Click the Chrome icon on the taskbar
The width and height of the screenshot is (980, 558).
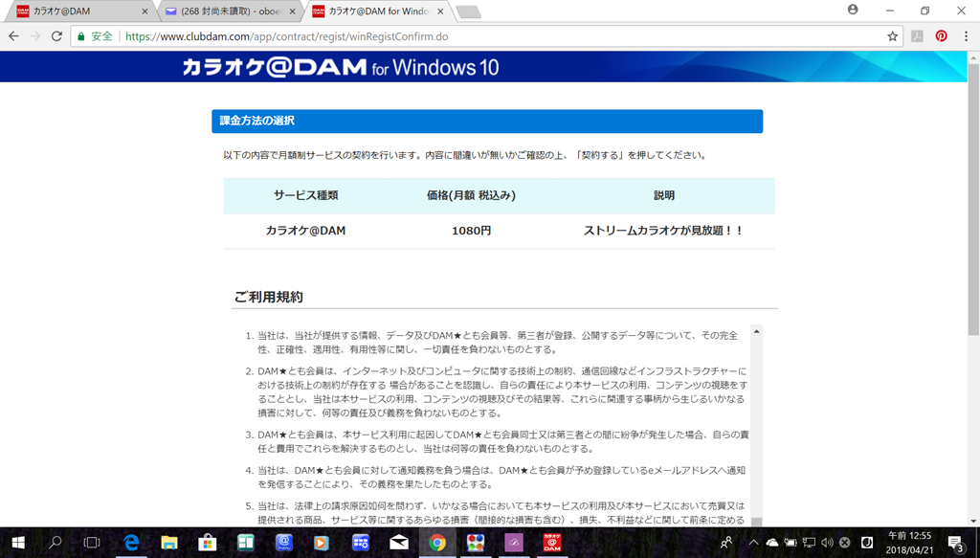436,543
